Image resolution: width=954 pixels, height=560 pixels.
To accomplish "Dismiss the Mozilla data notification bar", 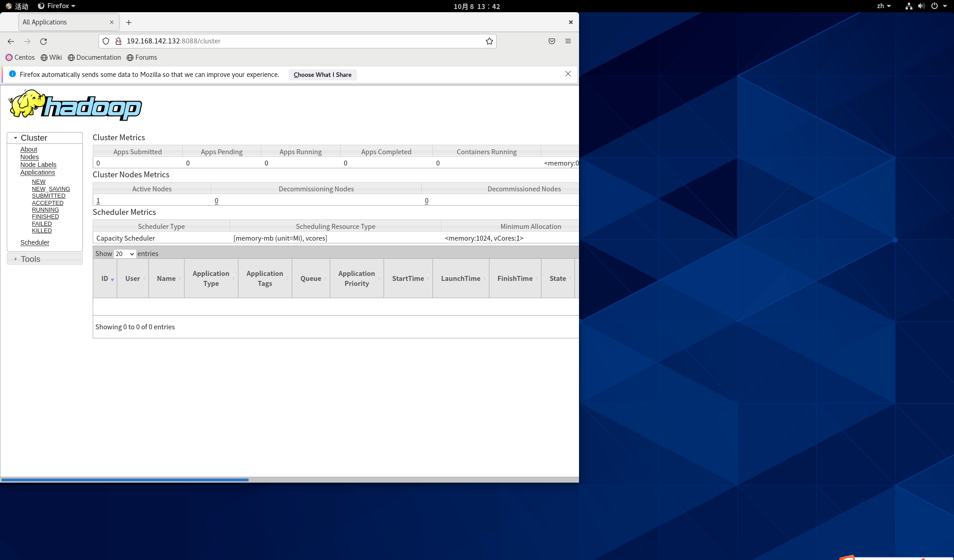I will pyautogui.click(x=568, y=74).
